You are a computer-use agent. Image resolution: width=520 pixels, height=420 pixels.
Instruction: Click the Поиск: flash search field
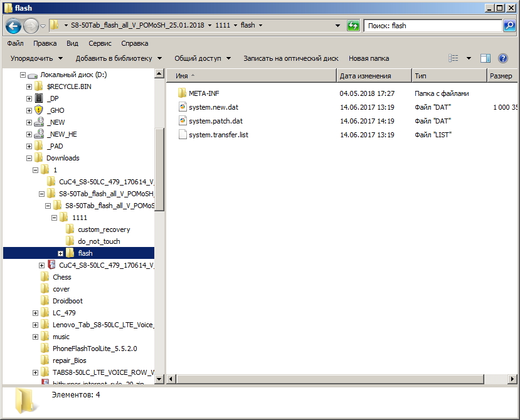[x=433, y=26]
